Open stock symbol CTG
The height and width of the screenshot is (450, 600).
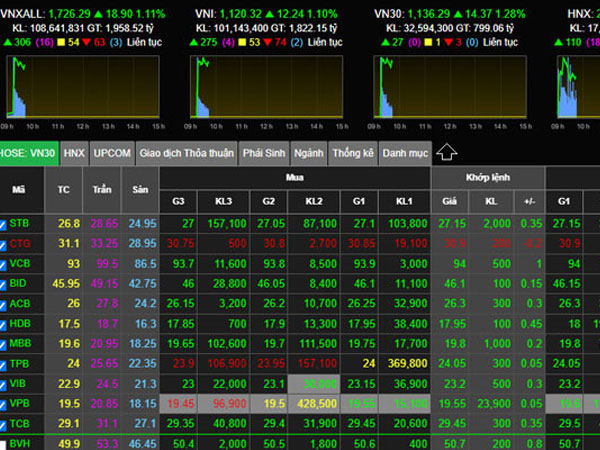pyautogui.click(x=20, y=243)
